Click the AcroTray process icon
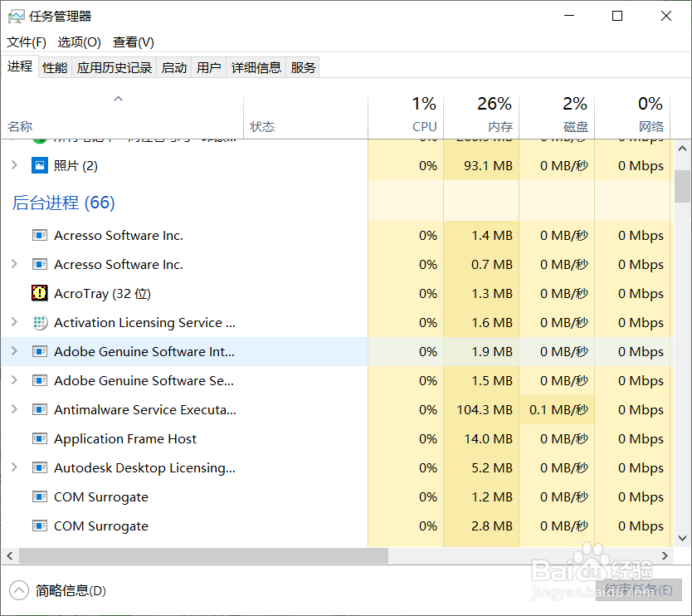This screenshot has width=692, height=616. [x=40, y=294]
